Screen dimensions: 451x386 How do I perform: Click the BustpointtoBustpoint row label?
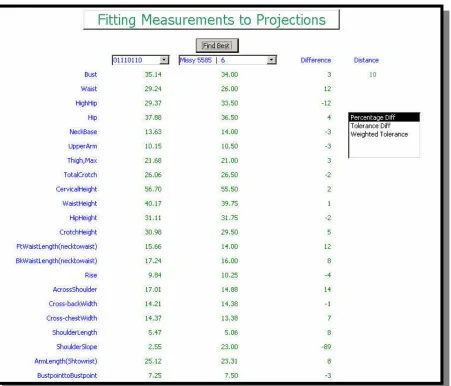coord(67,375)
